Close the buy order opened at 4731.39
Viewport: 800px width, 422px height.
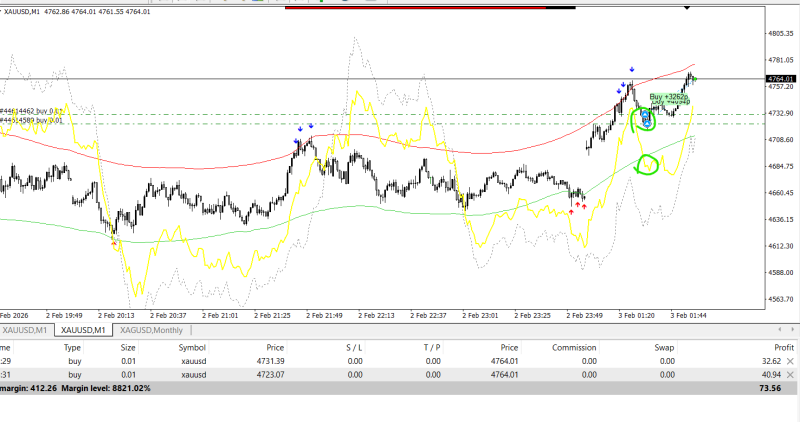click(x=790, y=361)
